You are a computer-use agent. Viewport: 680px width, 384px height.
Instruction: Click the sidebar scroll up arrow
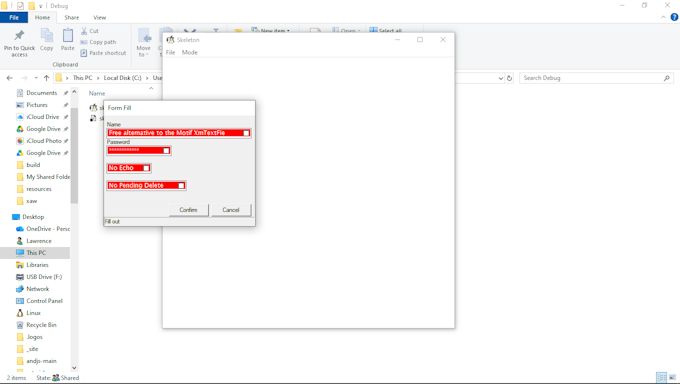(74, 92)
